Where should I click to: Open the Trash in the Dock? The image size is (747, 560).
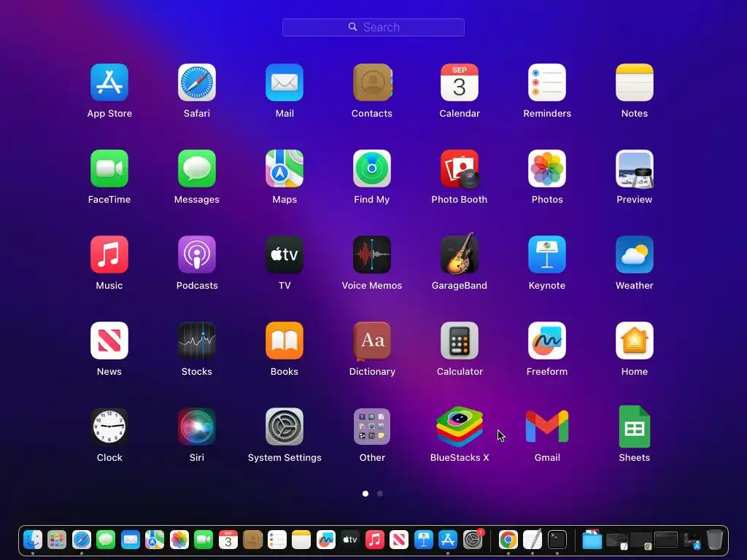[715, 540]
